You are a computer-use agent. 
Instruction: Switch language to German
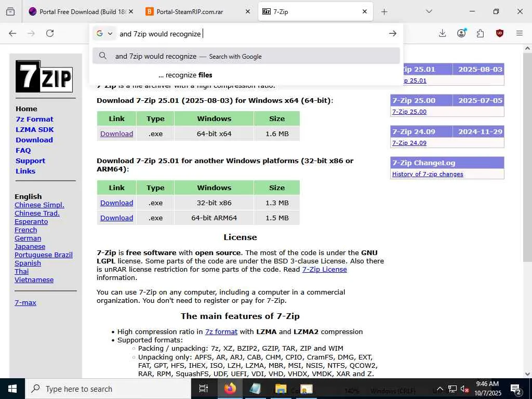pyautogui.click(x=28, y=238)
